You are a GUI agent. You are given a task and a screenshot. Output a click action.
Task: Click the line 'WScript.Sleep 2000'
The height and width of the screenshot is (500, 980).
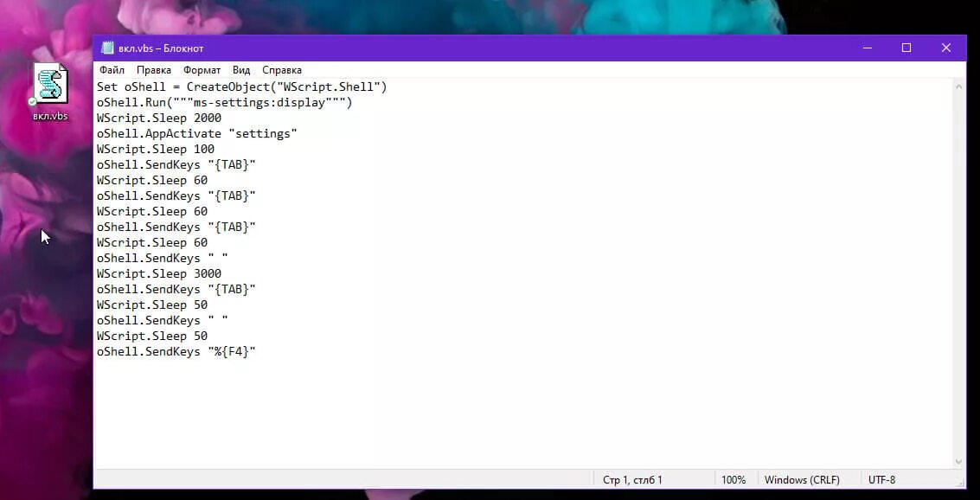coord(159,119)
